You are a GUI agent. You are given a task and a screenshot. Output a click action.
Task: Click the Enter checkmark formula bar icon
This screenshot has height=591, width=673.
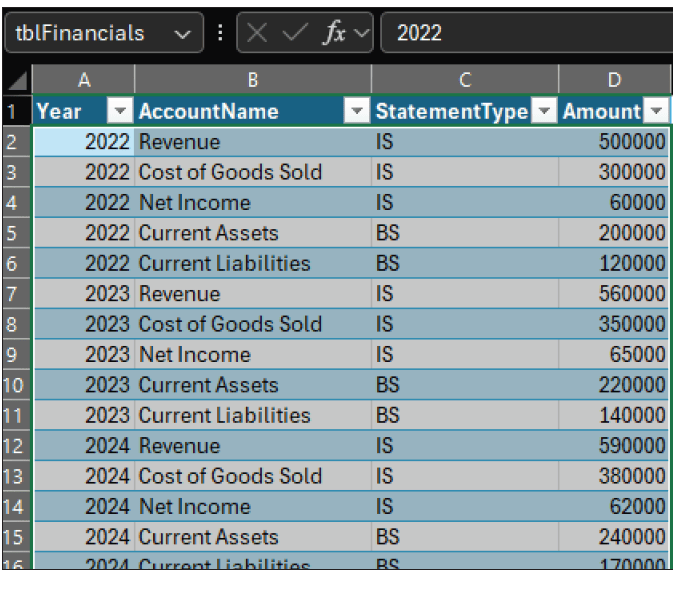[x=295, y=33]
